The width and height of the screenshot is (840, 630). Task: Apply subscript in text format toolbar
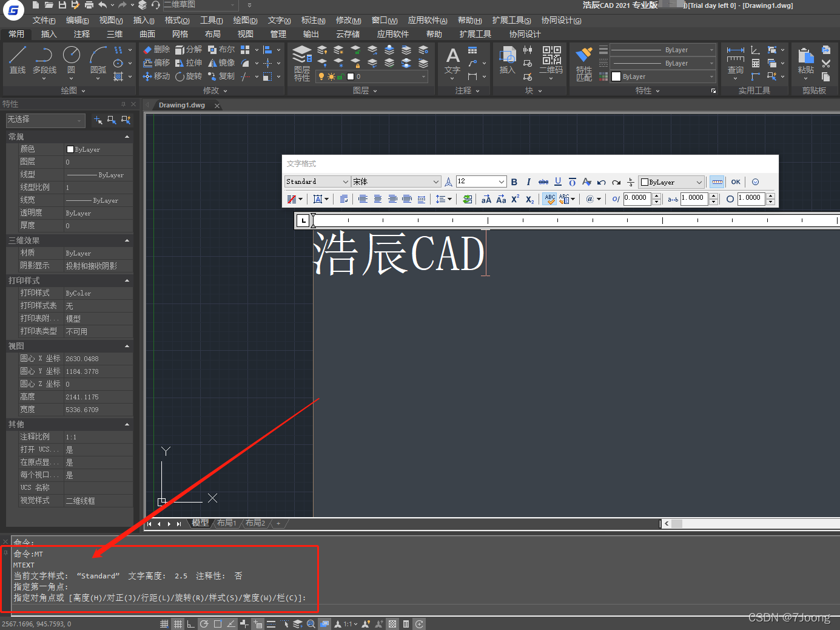coord(529,199)
